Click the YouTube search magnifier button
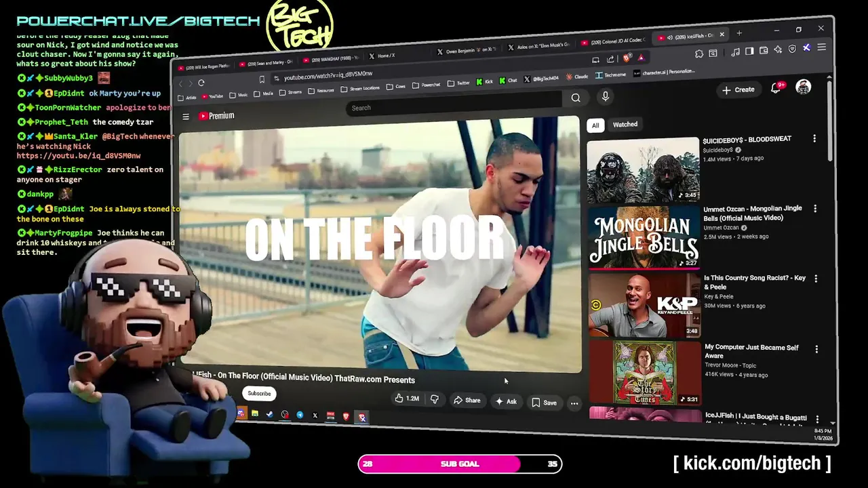The height and width of the screenshot is (488, 868). pos(576,98)
